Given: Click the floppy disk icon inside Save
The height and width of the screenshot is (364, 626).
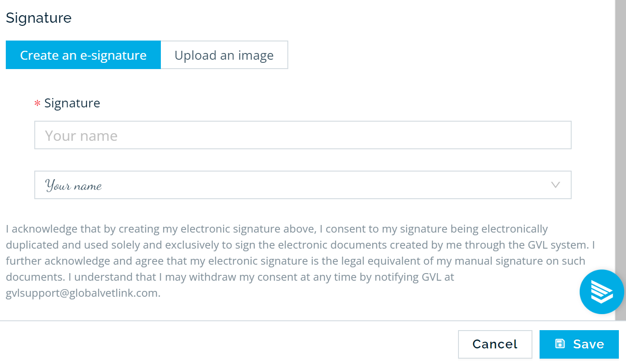Looking at the screenshot, I should (560, 344).
